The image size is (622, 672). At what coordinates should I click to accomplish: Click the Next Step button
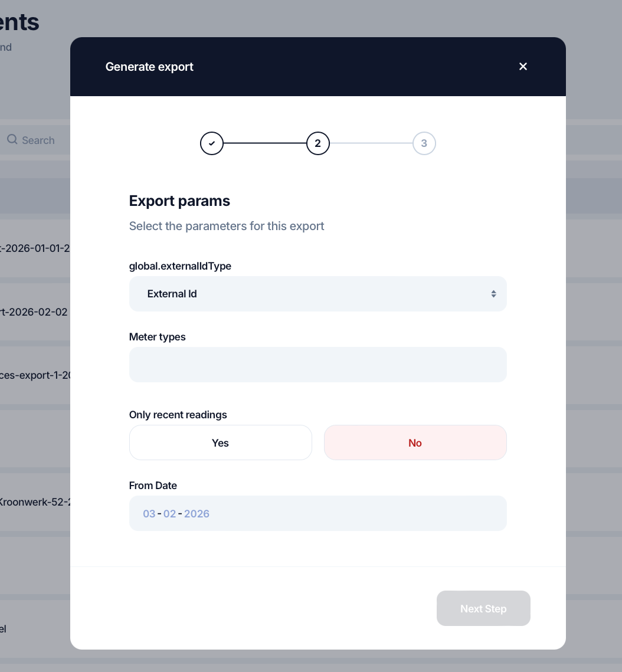483,608
